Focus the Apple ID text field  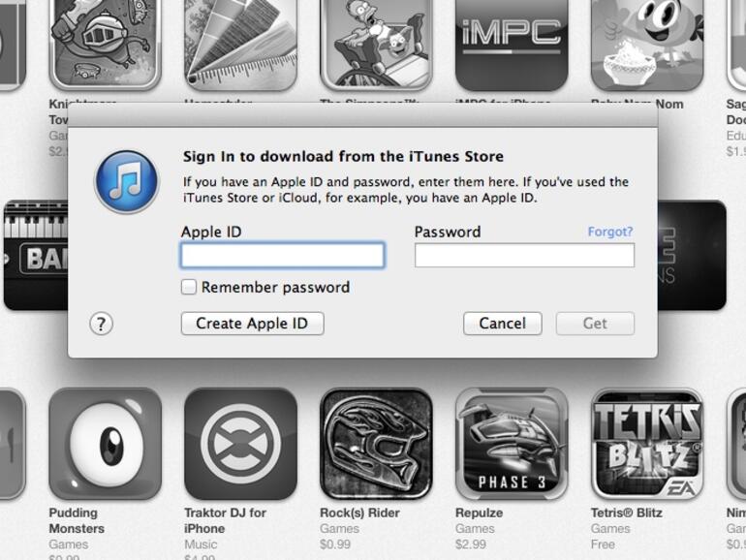point(283,256)
